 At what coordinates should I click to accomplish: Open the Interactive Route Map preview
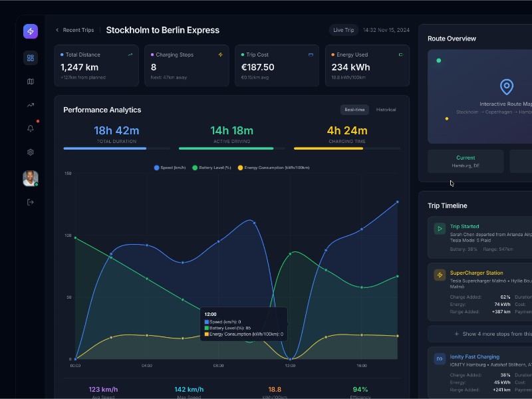point(507,93)
